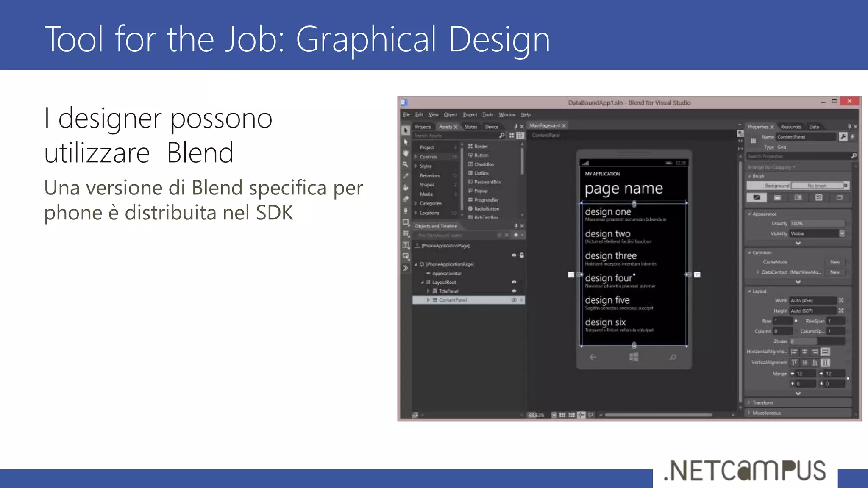Select the Button control tool
The image size is (868, 488).
[406, 256]
